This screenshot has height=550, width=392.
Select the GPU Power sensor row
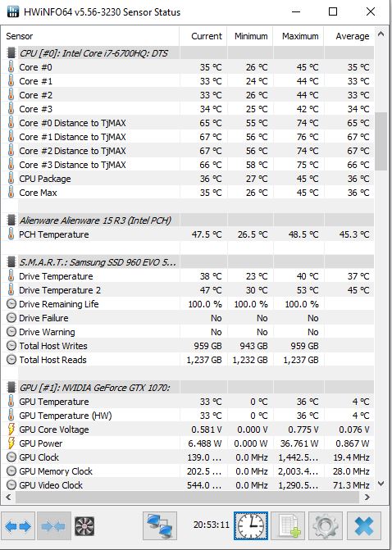[188, 443]
